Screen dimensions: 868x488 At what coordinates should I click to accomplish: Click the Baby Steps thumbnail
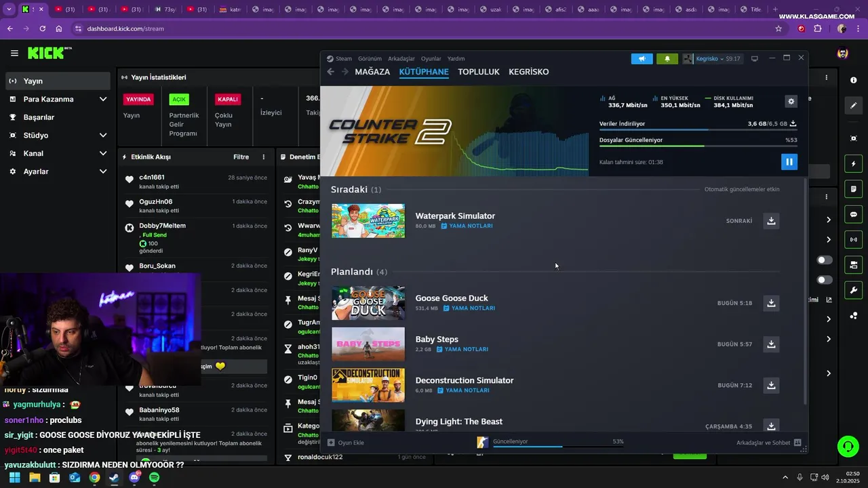coord(368,344)
